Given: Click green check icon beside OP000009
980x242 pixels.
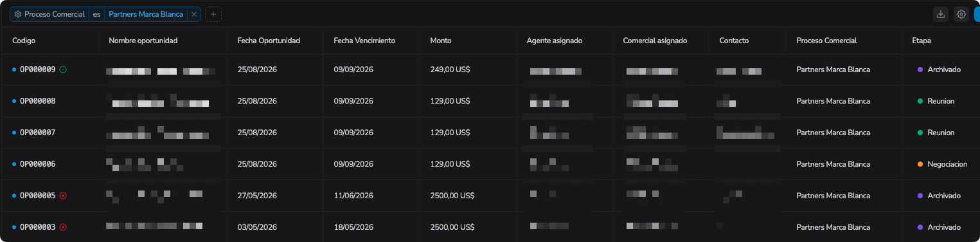Looking at the screenshot, I should (x=63, y=70).
